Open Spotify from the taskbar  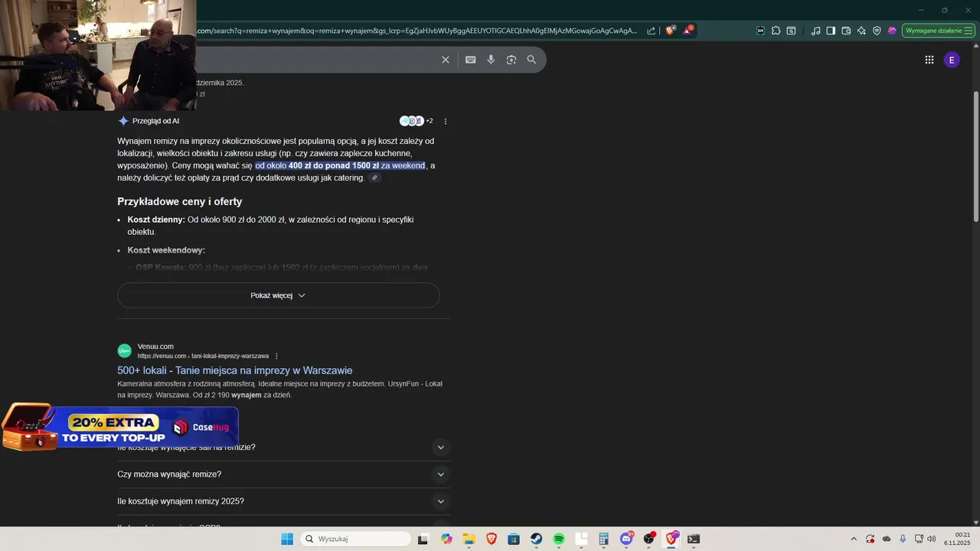click(559, 539)
